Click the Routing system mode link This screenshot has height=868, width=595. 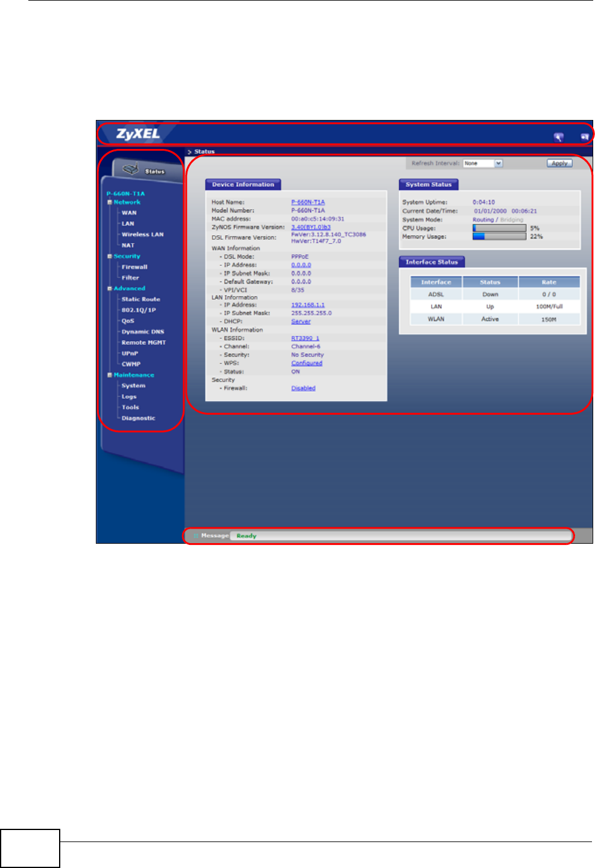click(483, 219)
